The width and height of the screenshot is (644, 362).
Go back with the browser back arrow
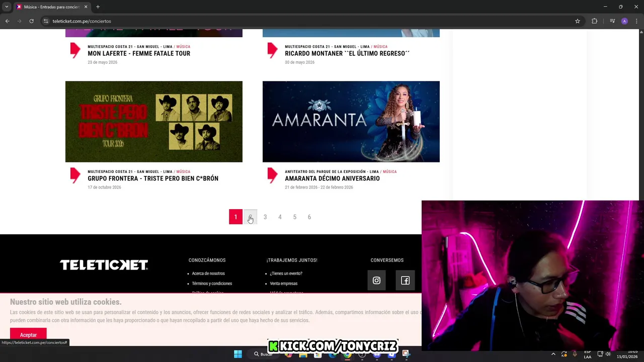tap(7, 21)
